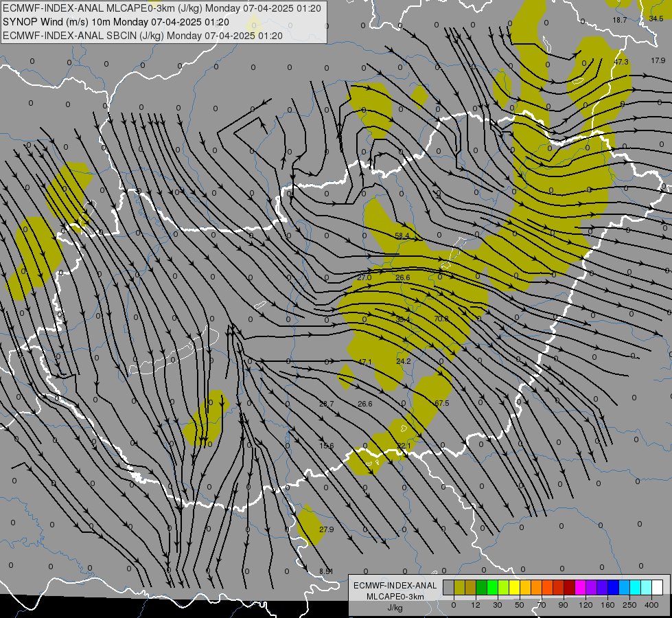The width and height of the screenshot is (672, 618).
Task: Click the orange swatch above the 70 tick
Action: pyautogui.click(x=537, y=587)
